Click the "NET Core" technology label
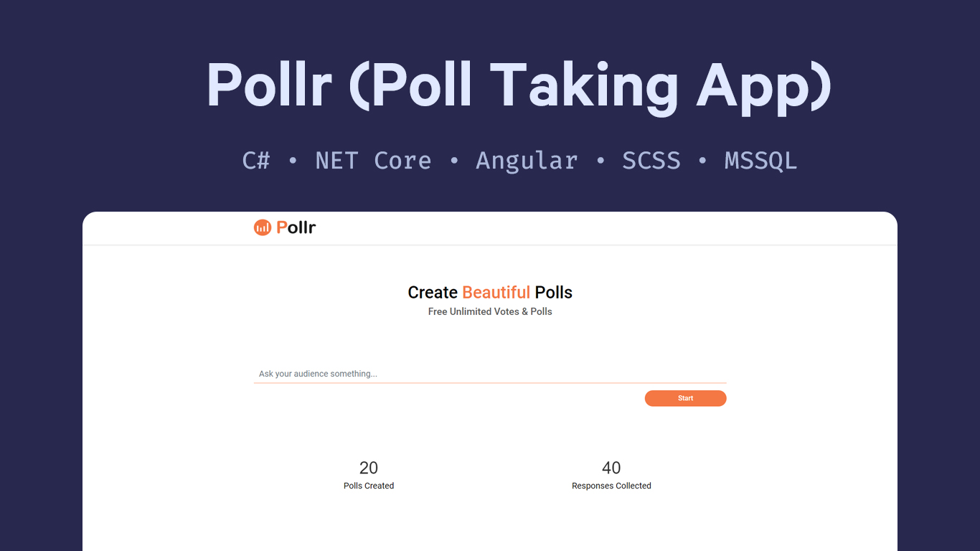The height and width of the screenshot is (551, 980). point(373,161)
